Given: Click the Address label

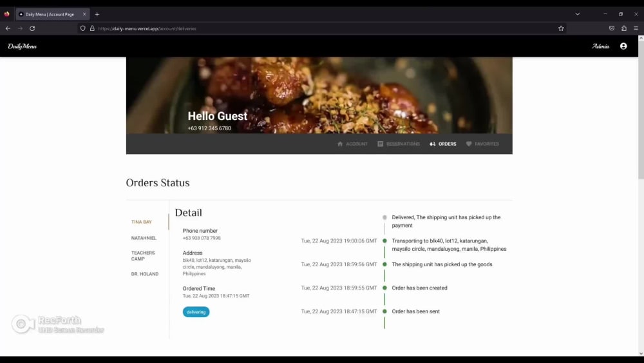Looking at the screenshot, I should [x=193, y=253].
